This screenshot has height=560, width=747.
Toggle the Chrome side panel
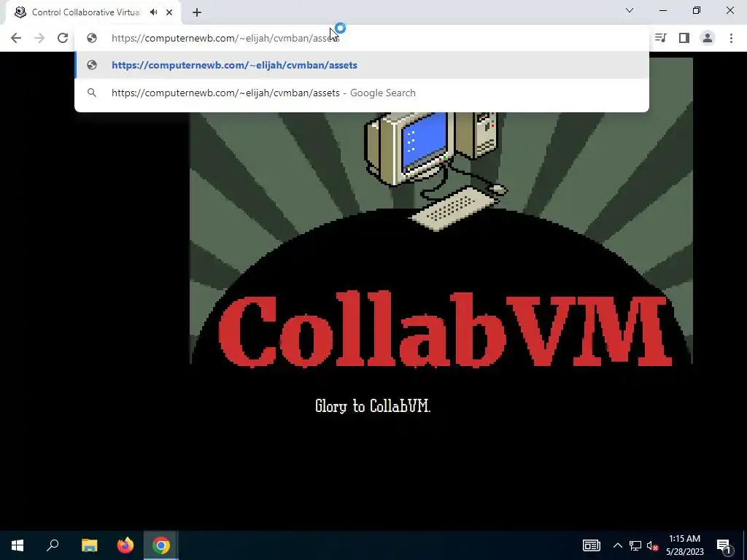point(684,38)
